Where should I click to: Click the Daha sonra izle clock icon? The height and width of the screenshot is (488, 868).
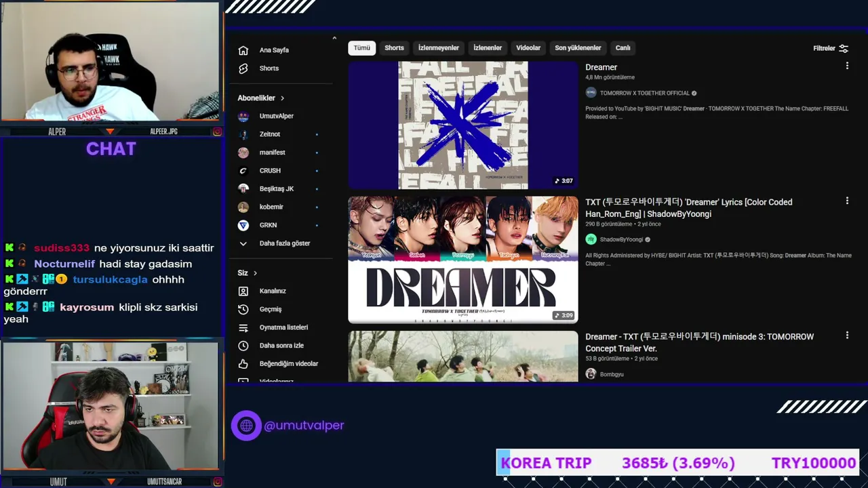point(243,346)
